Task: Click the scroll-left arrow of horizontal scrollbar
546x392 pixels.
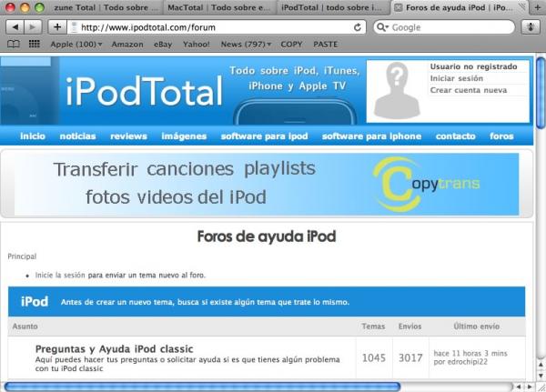Action: coord(519,387)
